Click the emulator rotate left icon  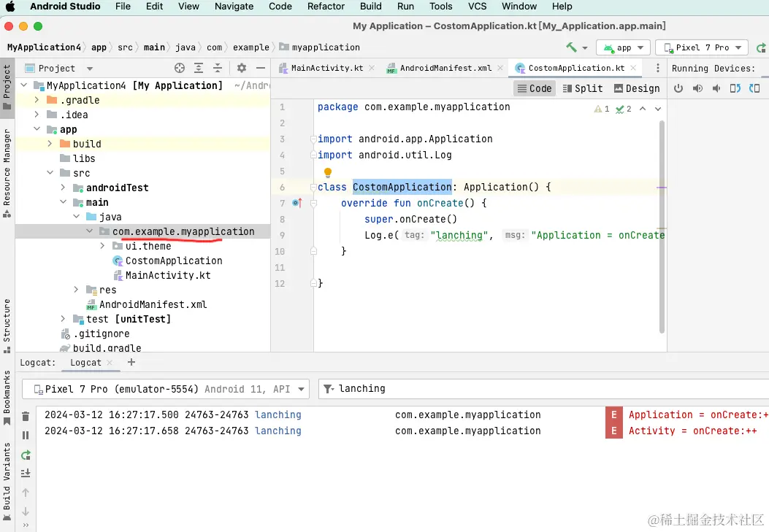click(x=735, y=88)
